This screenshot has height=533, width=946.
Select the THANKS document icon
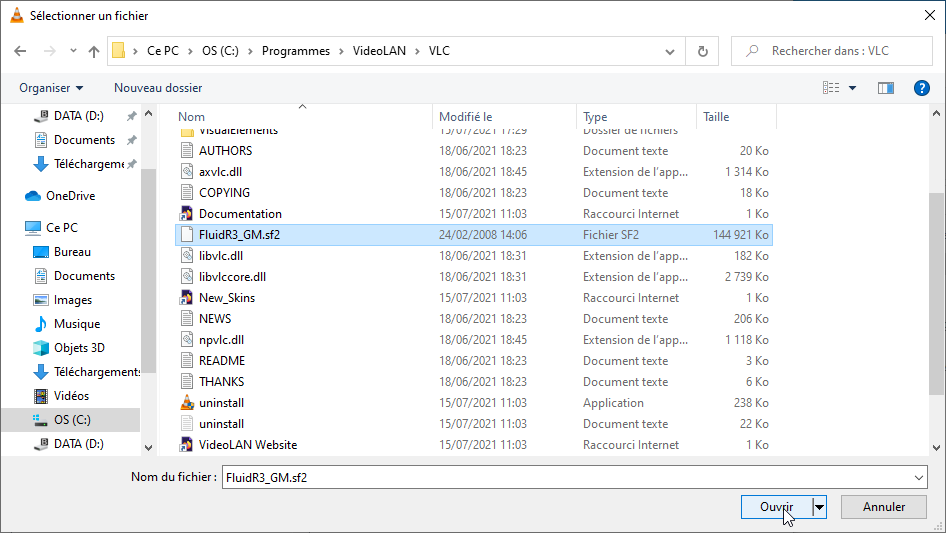click(187, 382)
